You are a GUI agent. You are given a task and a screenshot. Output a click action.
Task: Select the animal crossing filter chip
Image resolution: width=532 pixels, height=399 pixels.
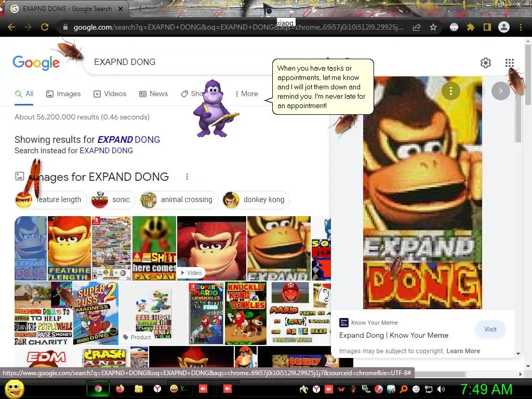pyautogui.click(x=179, y=200)
